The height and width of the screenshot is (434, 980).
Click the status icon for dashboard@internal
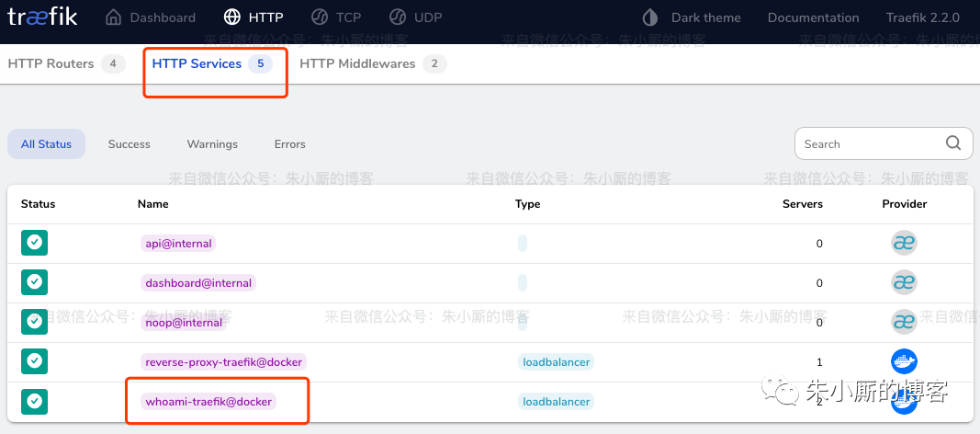[34, 282]
